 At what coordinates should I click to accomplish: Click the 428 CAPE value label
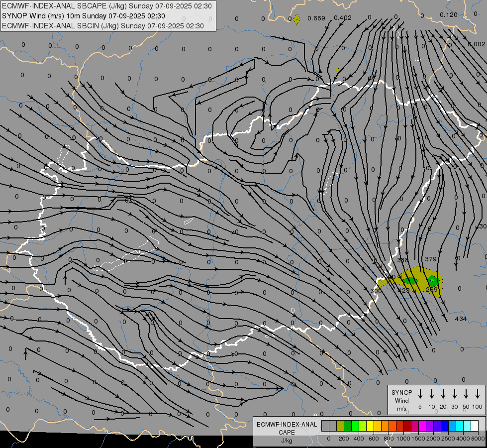point(403,290)
